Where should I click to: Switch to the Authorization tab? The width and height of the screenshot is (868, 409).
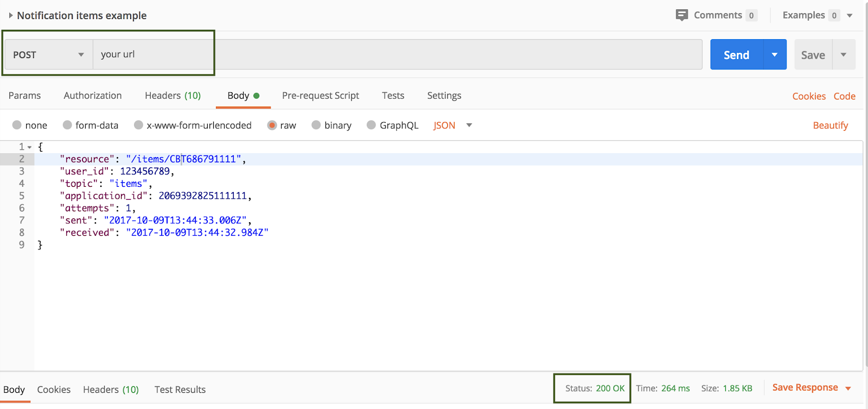(x=93, y=96)
